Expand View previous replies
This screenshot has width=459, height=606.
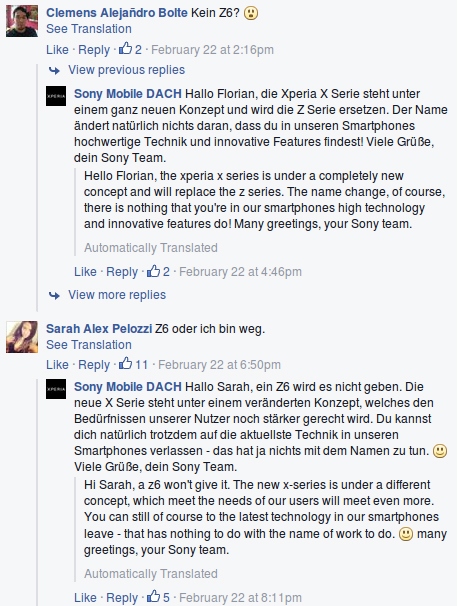point(127,70)
